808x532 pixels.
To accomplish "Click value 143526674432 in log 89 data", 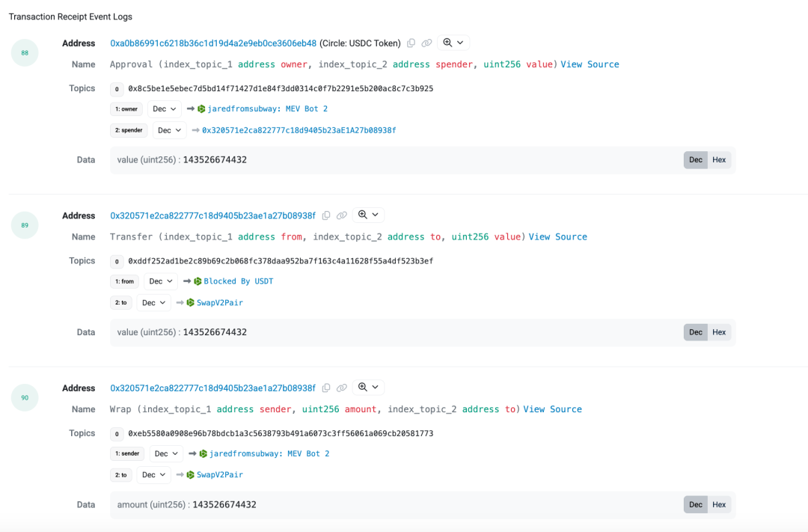I will (x=215, y=332).
